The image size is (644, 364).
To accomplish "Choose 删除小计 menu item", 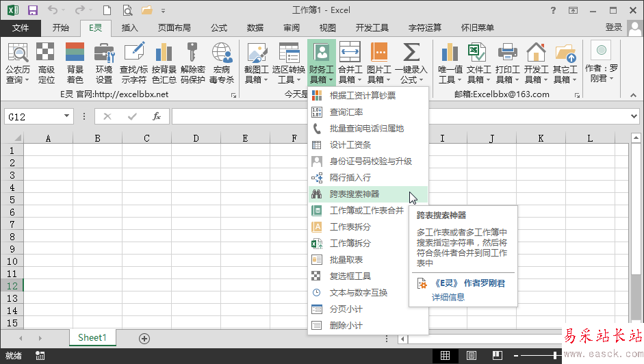I will (368, 326).
